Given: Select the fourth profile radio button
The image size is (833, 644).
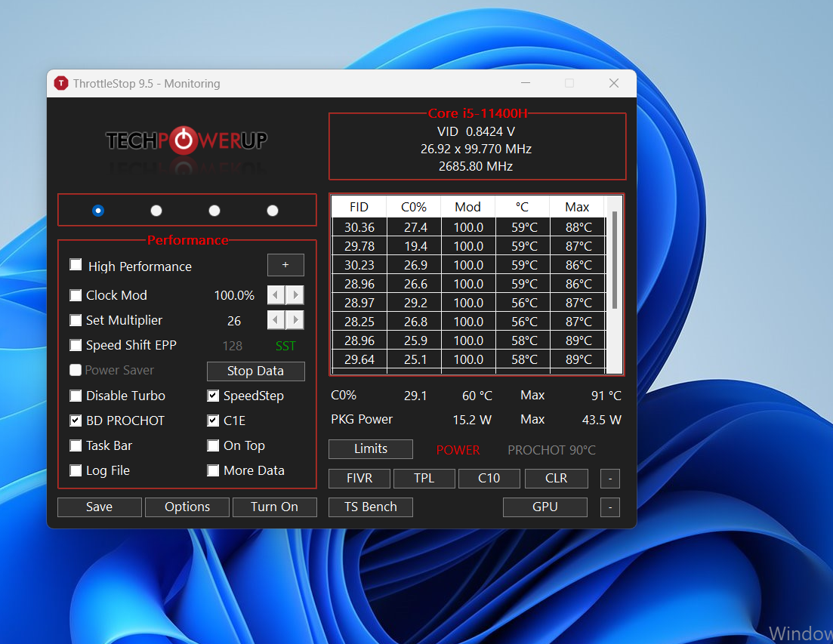Looking at the screenshot, I should point(273,211).
